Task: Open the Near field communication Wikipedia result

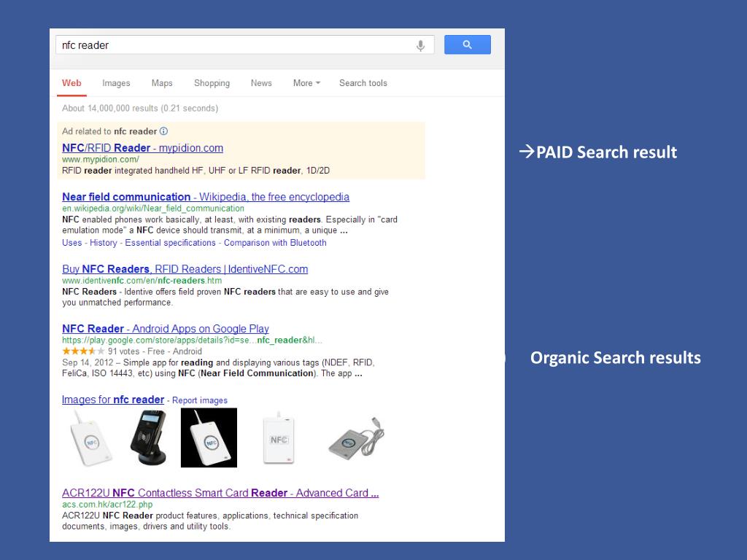Action: point(206,197)
